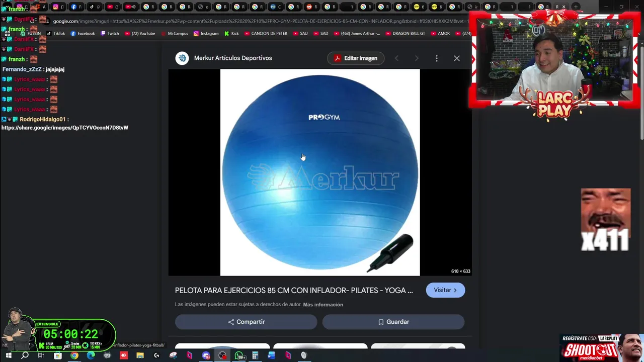Screen dimensions: 644x362
Task: Open the Mi Campus bookmark
Action: [175, 34]
